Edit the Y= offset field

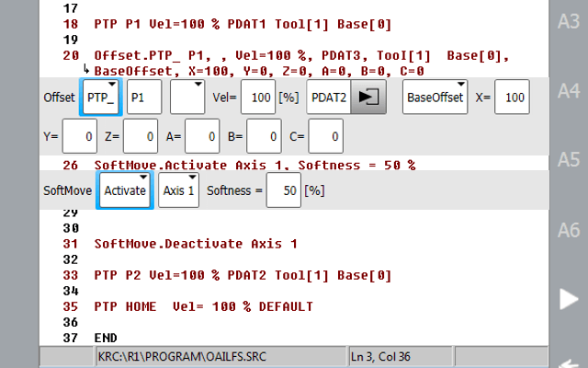click(80, 136)
